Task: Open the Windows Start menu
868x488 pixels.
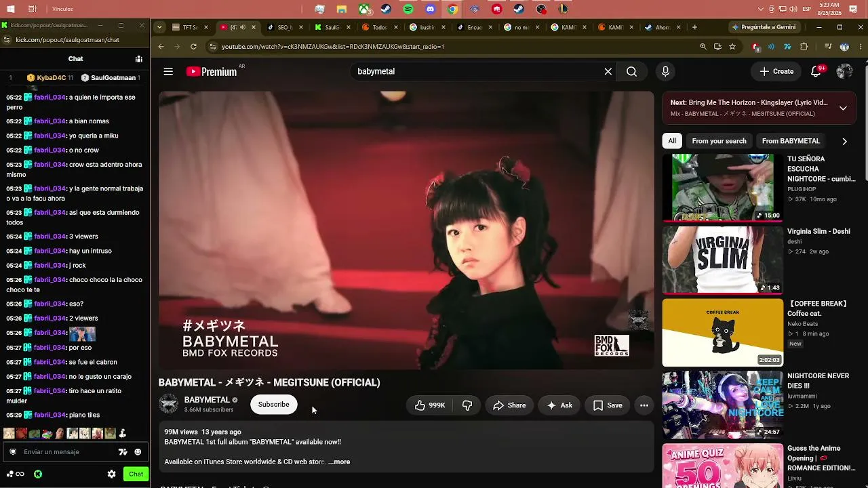Action: pos(11,9)
